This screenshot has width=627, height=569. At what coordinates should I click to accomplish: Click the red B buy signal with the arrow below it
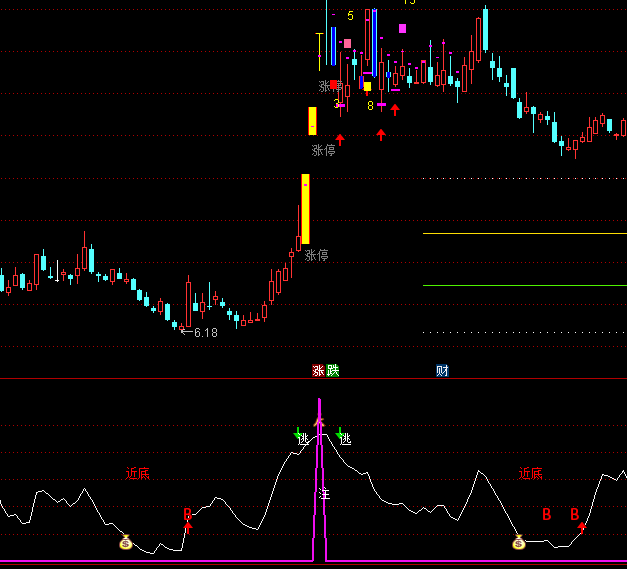point(187,514)
